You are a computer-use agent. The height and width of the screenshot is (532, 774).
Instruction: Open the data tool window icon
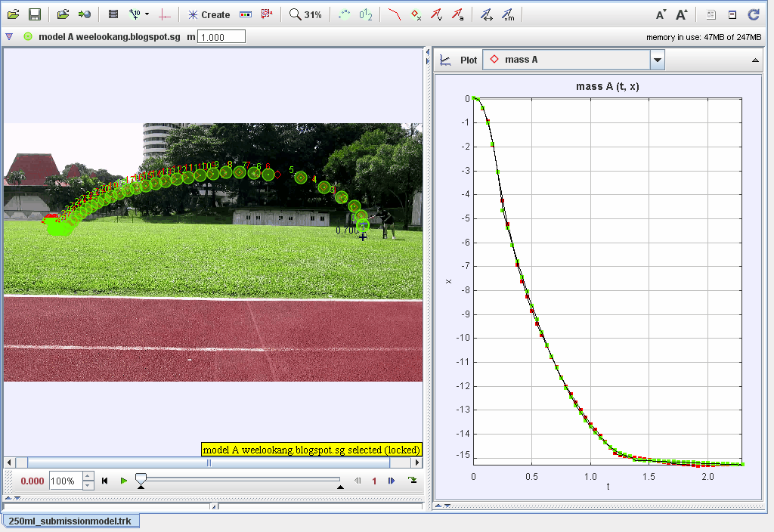pos(732,15)
